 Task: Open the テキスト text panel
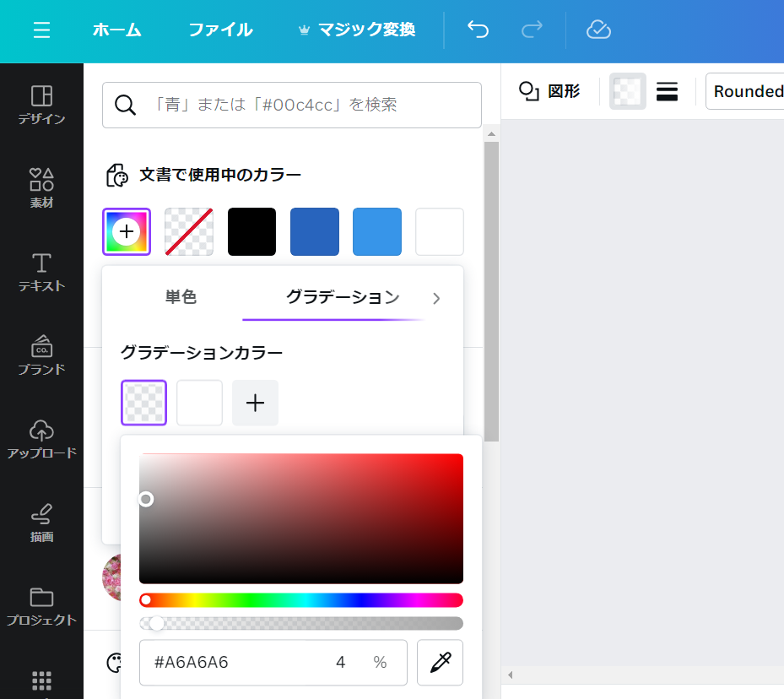point(41,271)
